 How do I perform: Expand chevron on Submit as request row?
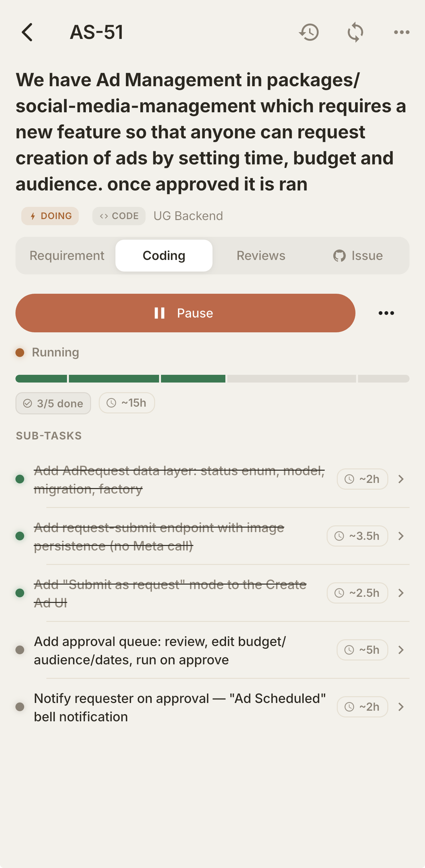tap(401, 593)
